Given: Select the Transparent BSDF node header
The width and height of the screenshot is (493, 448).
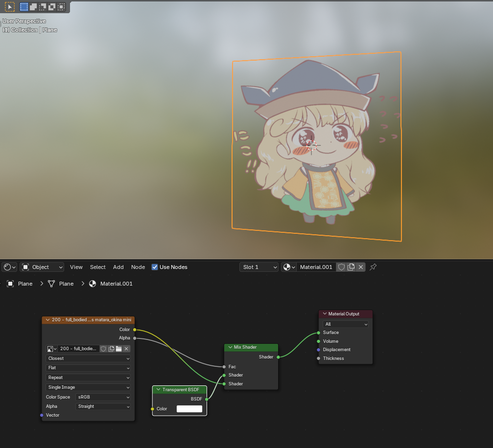Looking at the screenshot, I should pyautogui.click(x=180, y=390).
